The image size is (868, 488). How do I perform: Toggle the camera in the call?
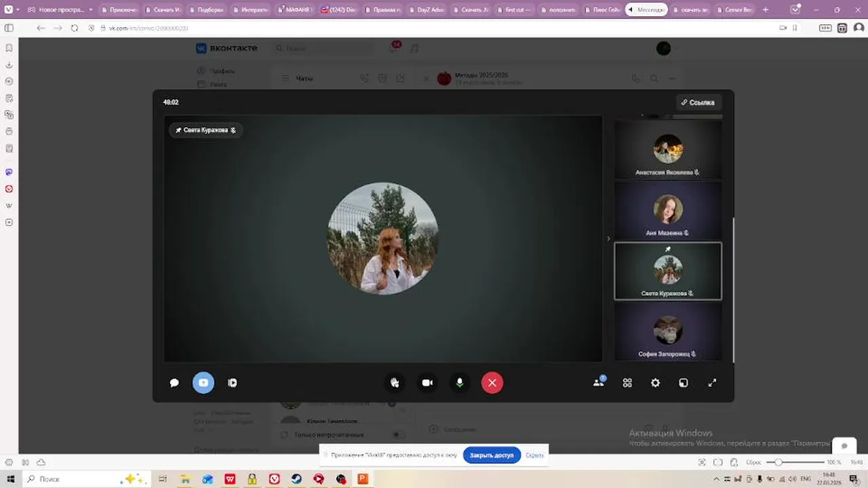[x=427, y=383]
